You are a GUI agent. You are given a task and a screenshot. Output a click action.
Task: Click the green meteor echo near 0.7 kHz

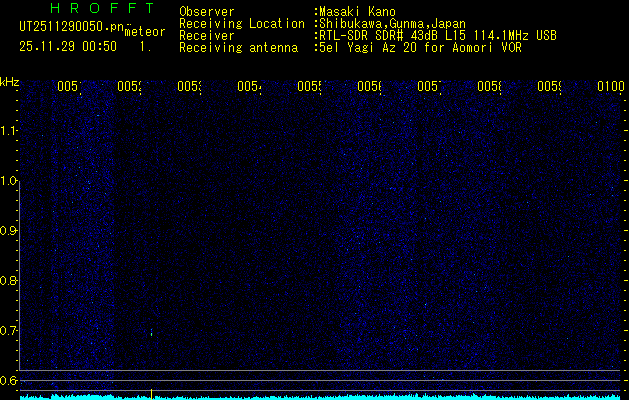pyautogui.click(x=151, y=333)
